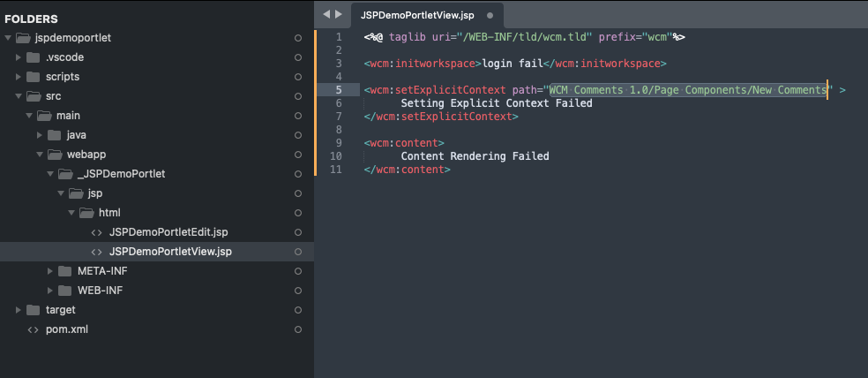Click code icon beside JSPDemoPortletEdit.jsp
This screenshot has height=378, width=868.
pos(96,232)
